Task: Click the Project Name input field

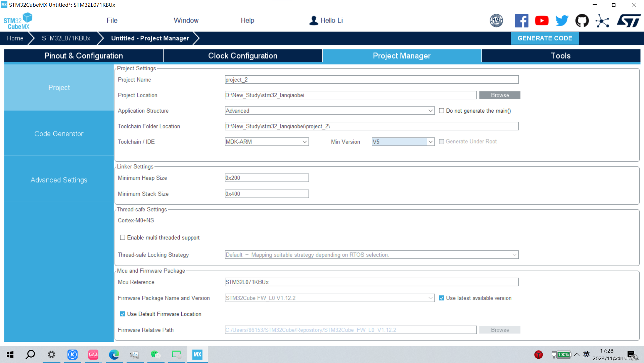Action: [372, 80]
